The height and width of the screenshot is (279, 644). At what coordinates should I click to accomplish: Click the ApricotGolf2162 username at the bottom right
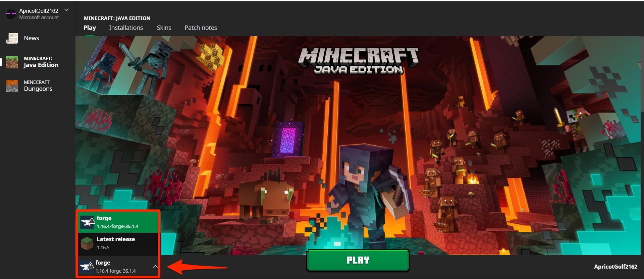point(615,267)
